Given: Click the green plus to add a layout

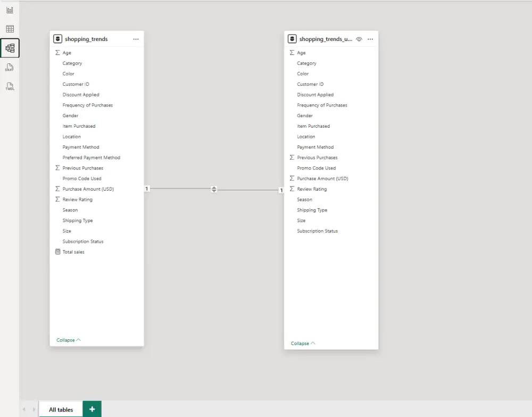Looking at the screenshot, I should coord(92,409).
